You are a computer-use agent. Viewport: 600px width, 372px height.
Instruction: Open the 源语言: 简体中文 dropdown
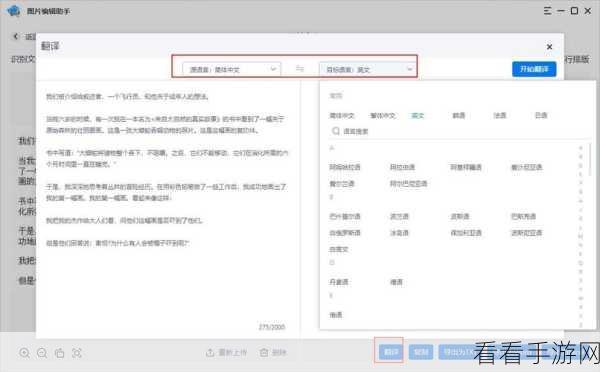click(x=232, y=69)
